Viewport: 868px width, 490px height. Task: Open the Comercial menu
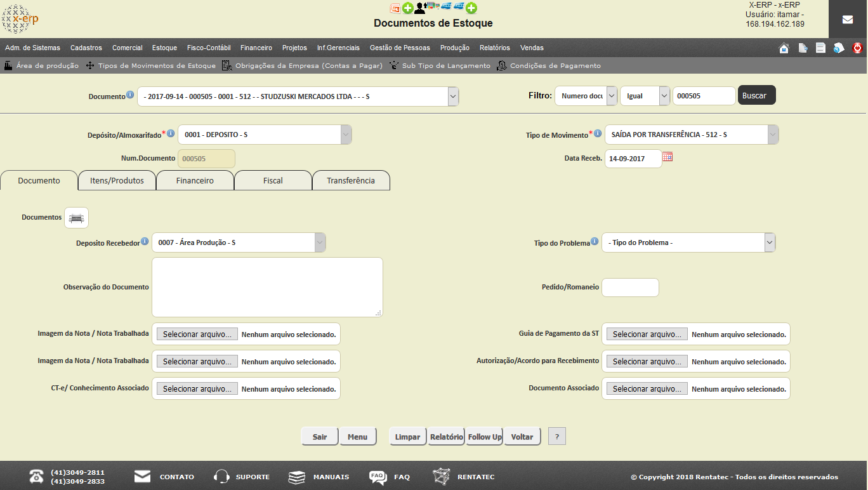pos(128,48)
